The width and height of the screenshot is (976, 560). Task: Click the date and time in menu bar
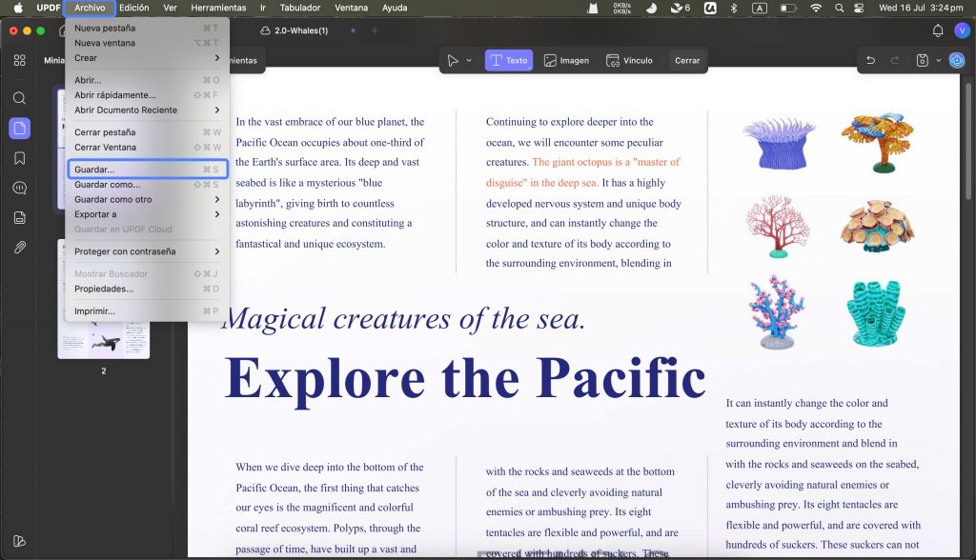point(922,8)
